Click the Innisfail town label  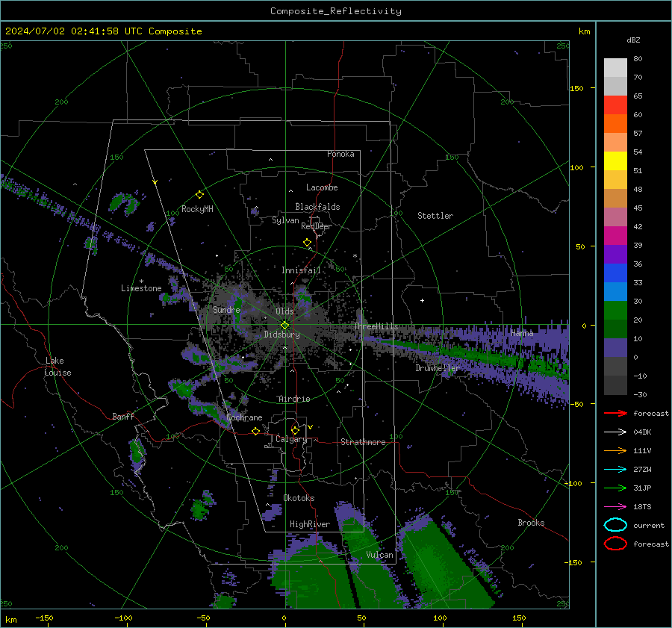point(301,270)
